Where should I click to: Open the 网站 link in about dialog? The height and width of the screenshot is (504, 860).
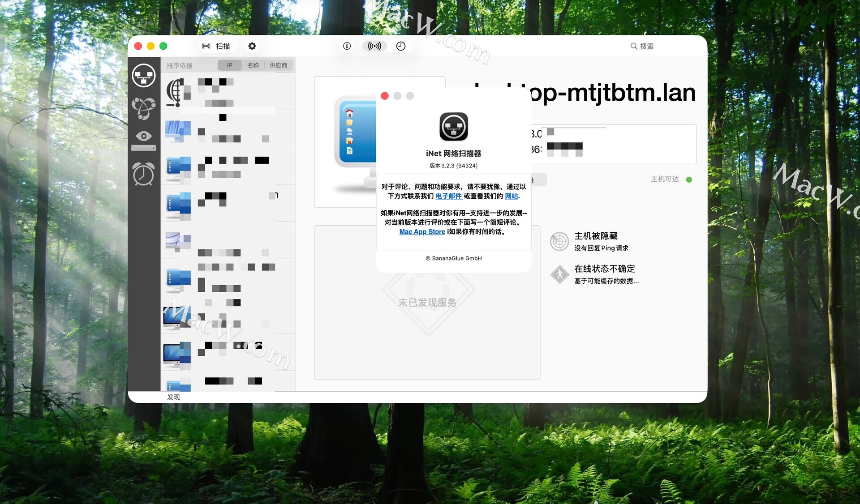tap(511, 196)
